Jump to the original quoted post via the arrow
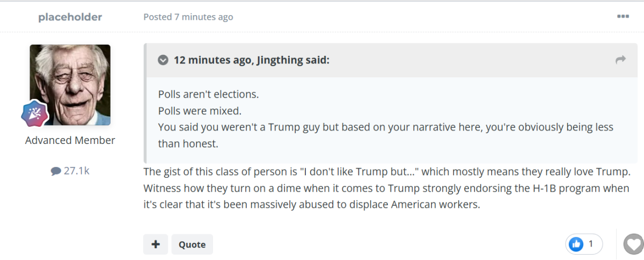The height and width of the screenshot is (260, 644). point(621,60)
